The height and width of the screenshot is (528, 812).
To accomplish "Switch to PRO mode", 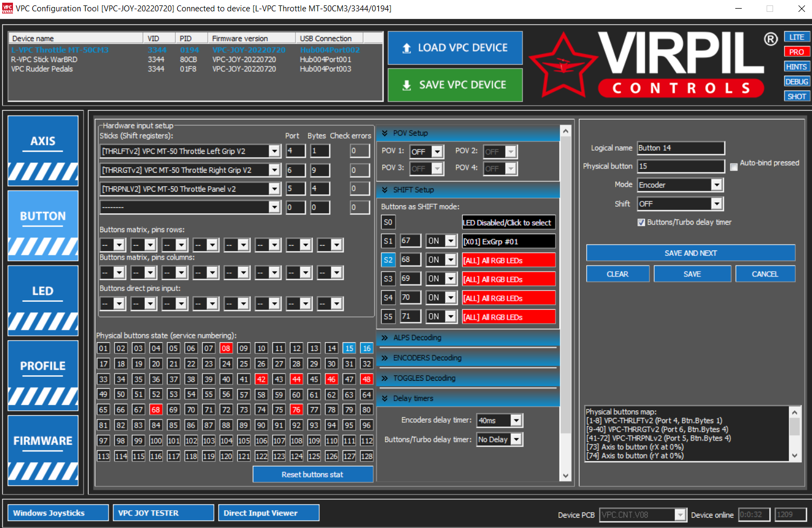I will tap(797, 52).
